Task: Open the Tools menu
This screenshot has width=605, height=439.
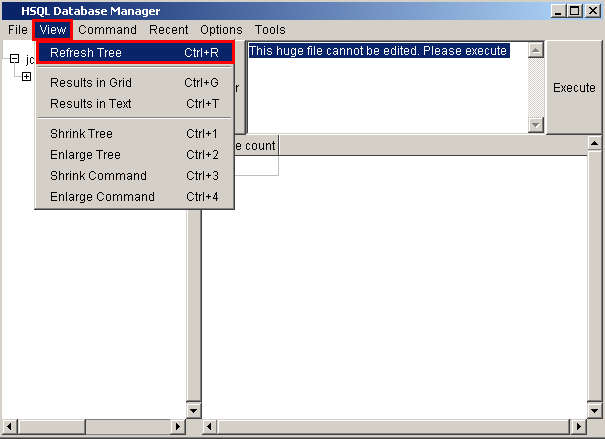Action: coord(270,30)
